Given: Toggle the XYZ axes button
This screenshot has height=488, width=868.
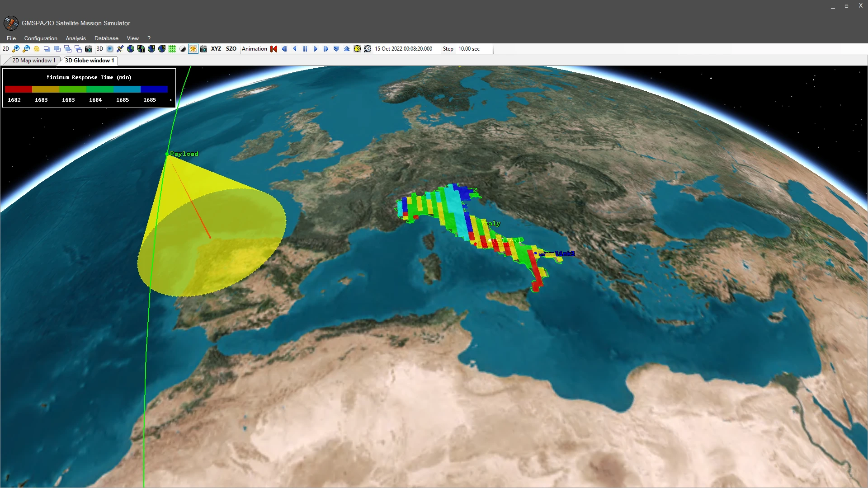Looking at the screenshot, I should [216, 49].
